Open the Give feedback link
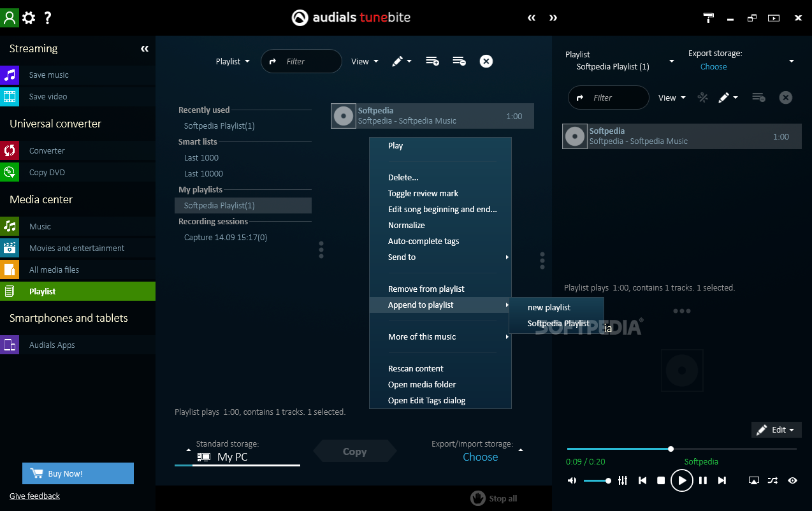 [x=34, y=496]
